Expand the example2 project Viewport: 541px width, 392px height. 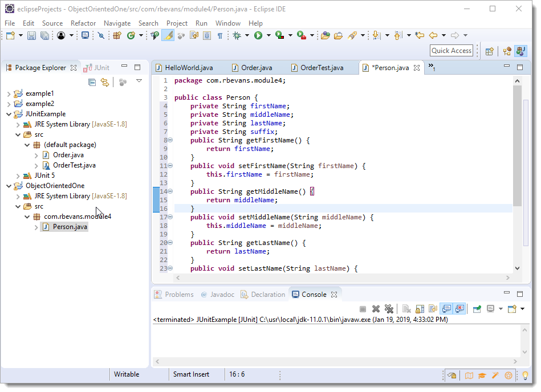9,104
